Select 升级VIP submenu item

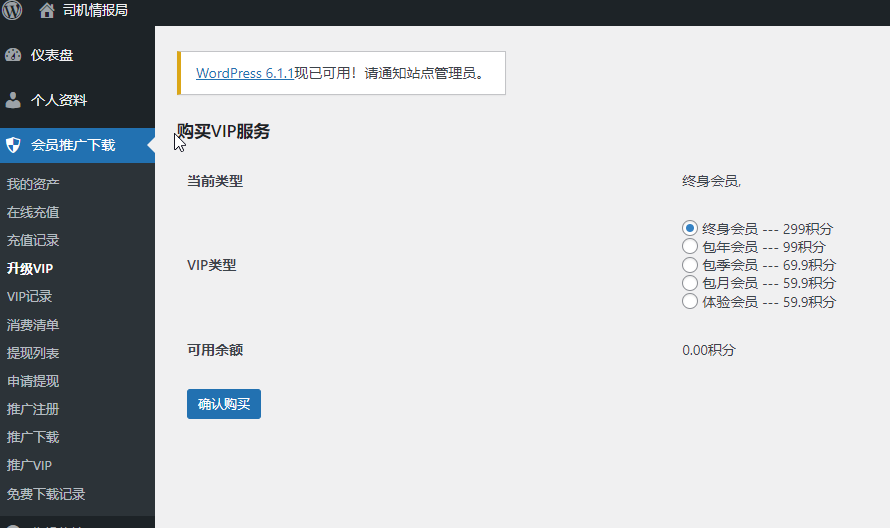[x=30, y=269]
